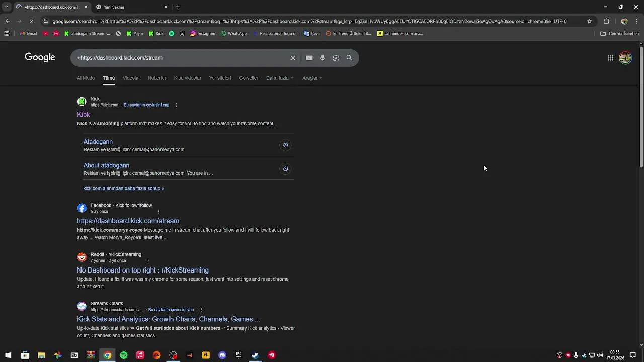Open the Google account profile picture

point(625,58)
